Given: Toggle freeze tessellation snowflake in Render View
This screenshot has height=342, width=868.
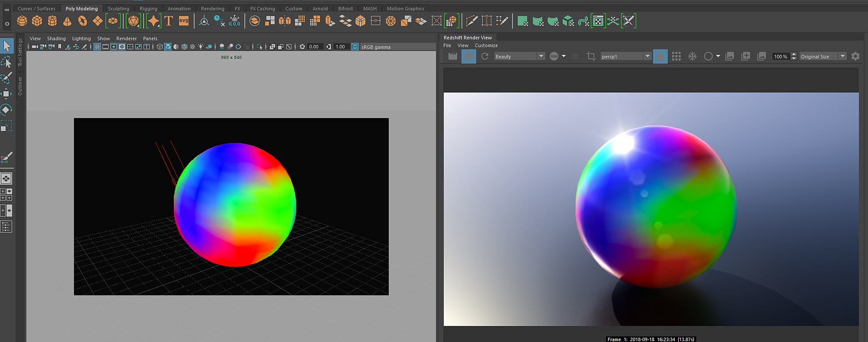Looking at the screenshot, I should coord(692,56).
